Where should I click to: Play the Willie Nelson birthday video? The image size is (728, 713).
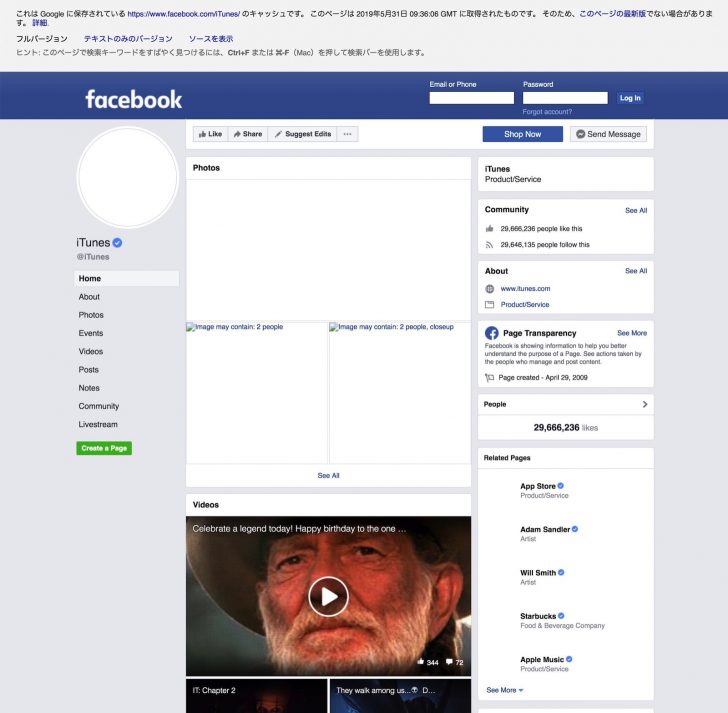tap(328, 596)
